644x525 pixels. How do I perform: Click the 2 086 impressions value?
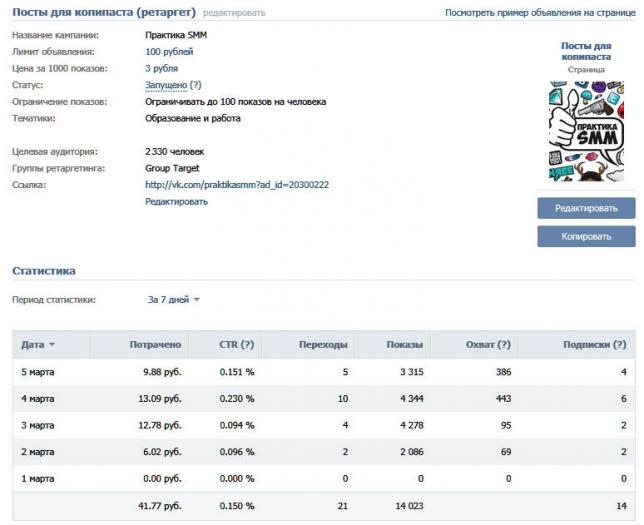412,452
